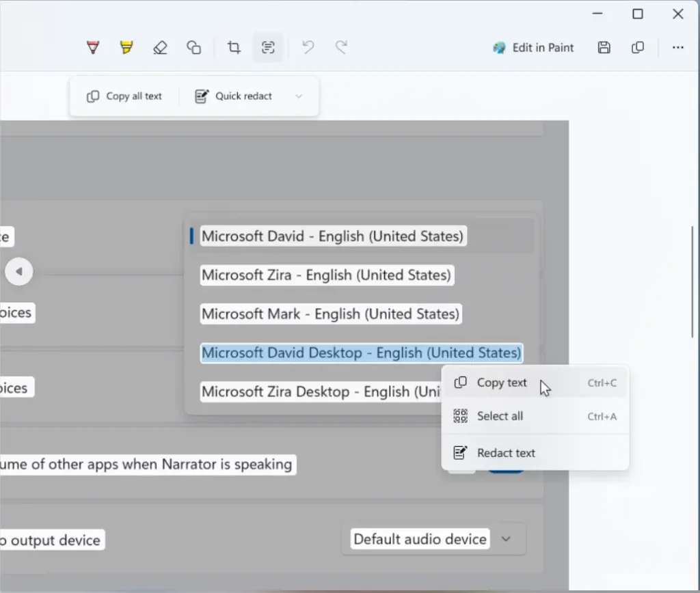The height and width of the screenshot is (593, 700).
Task: Select text Microsoft Zira Desktop - English
Action: (x=321, y=391)
